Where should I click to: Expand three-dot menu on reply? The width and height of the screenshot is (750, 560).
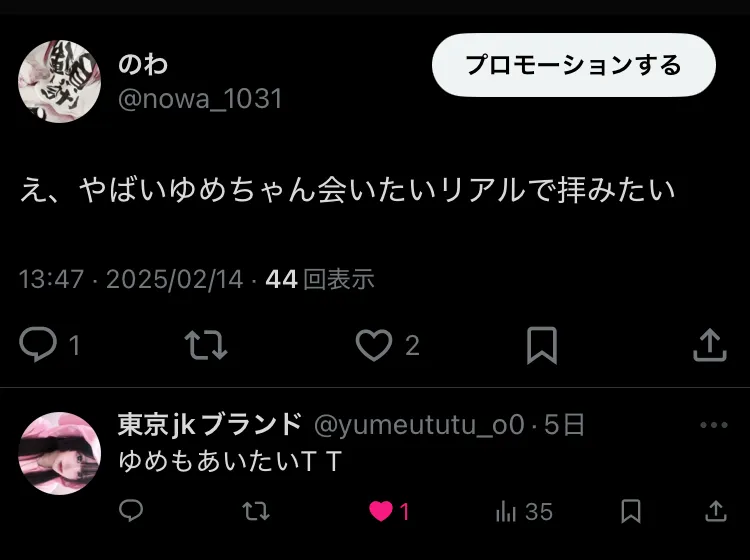point(714,425)
